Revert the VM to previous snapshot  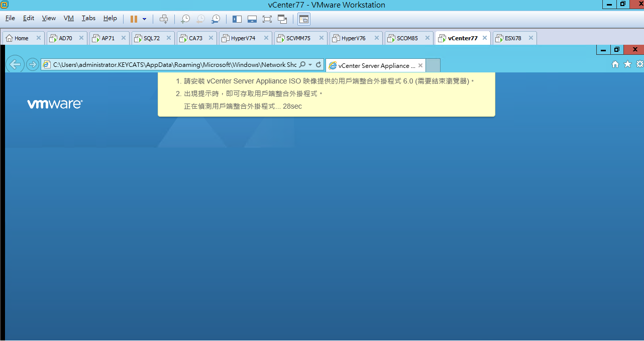[200, 19]
